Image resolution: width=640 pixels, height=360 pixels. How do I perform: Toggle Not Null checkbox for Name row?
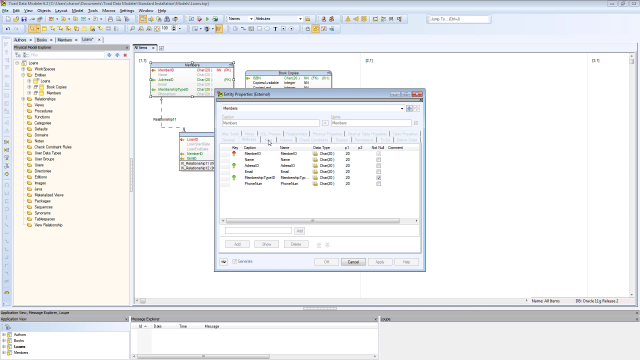coord(378,160)
